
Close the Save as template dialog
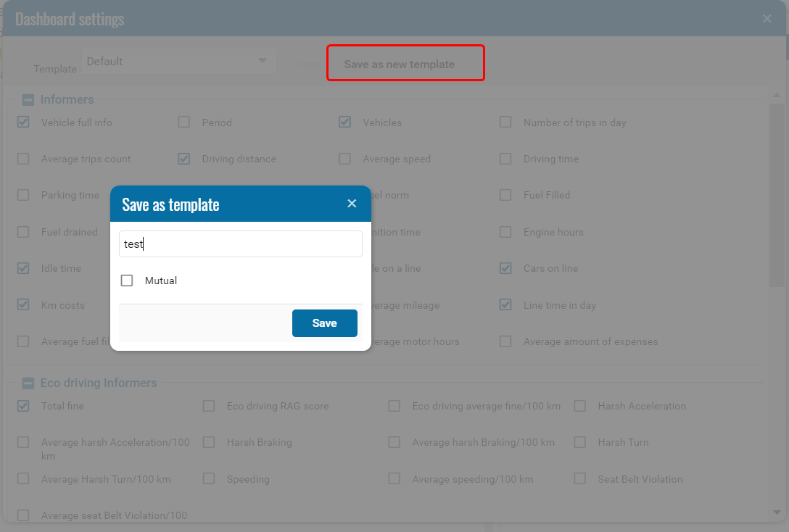coord(352,204)
